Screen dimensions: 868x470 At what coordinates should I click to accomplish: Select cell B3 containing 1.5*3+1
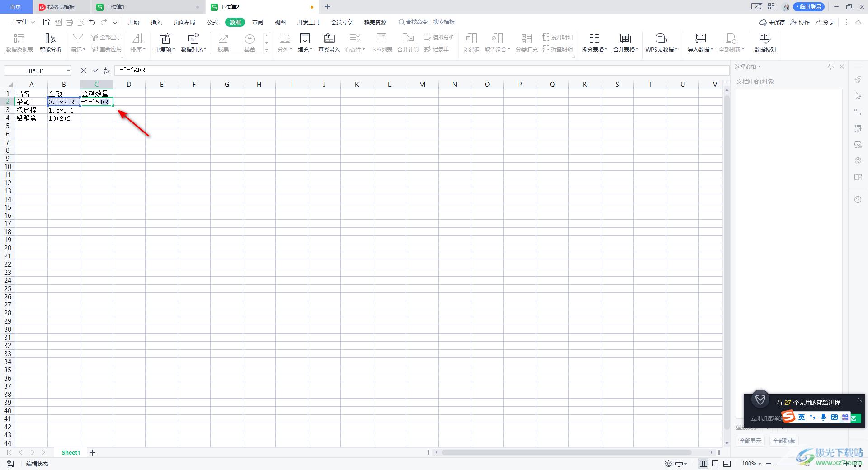(x=64, y=110)
